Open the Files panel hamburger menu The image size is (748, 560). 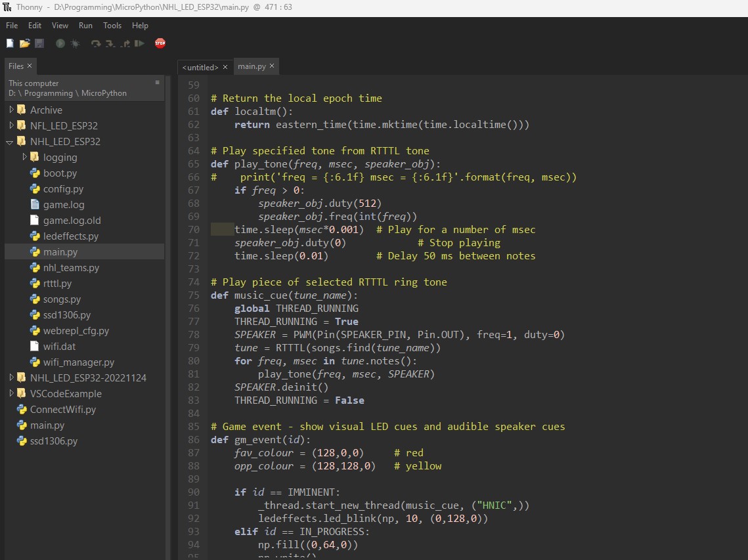coord(157,83)
